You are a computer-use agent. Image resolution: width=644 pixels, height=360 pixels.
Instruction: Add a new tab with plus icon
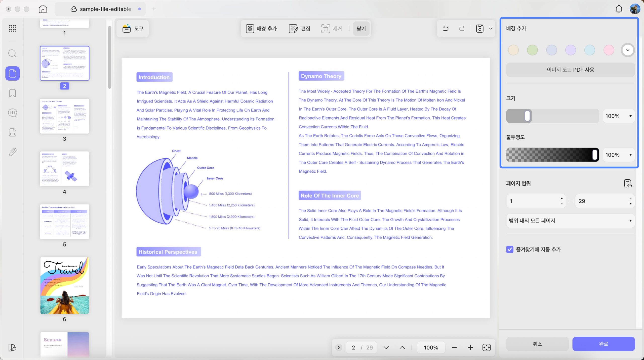[x=154, y=9]
